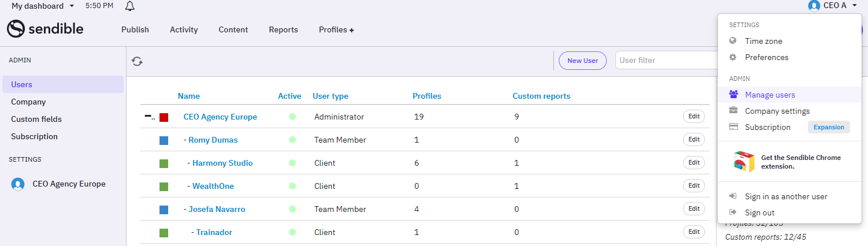
Task: Edit the CEO Agency Europe user
Action: pyautogui.click(x=694, y=116)
